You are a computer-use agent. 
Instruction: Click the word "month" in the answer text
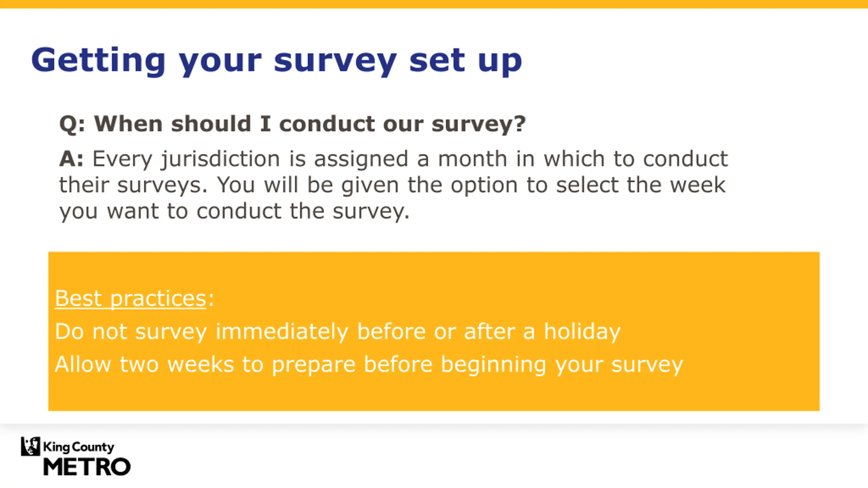tap(472, 159)
